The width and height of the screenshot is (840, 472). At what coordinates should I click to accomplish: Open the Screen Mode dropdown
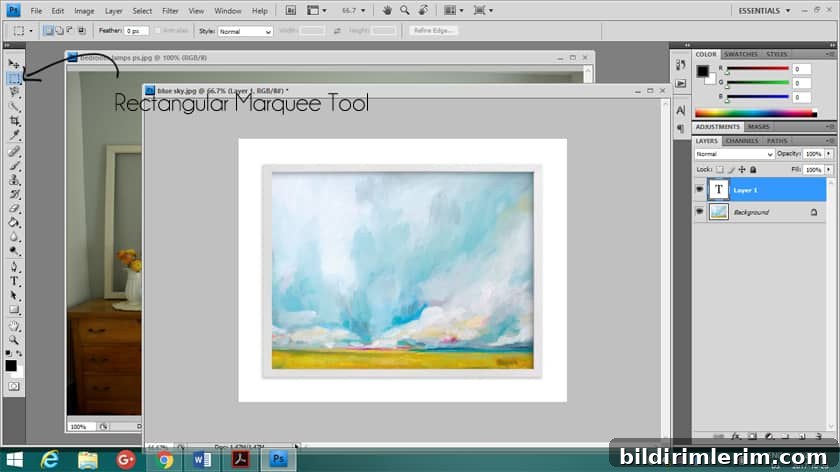point(483,10)
